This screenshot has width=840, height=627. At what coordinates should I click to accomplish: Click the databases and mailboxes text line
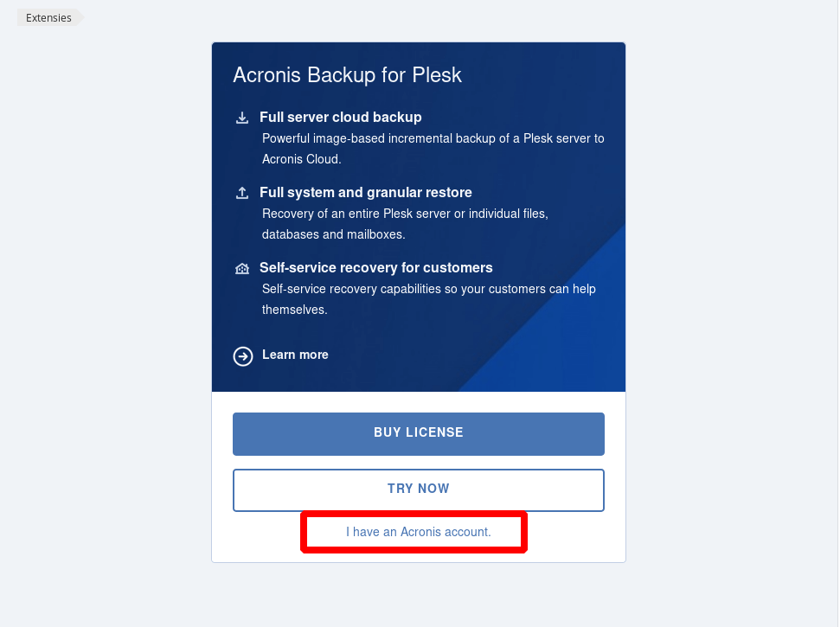334,234
